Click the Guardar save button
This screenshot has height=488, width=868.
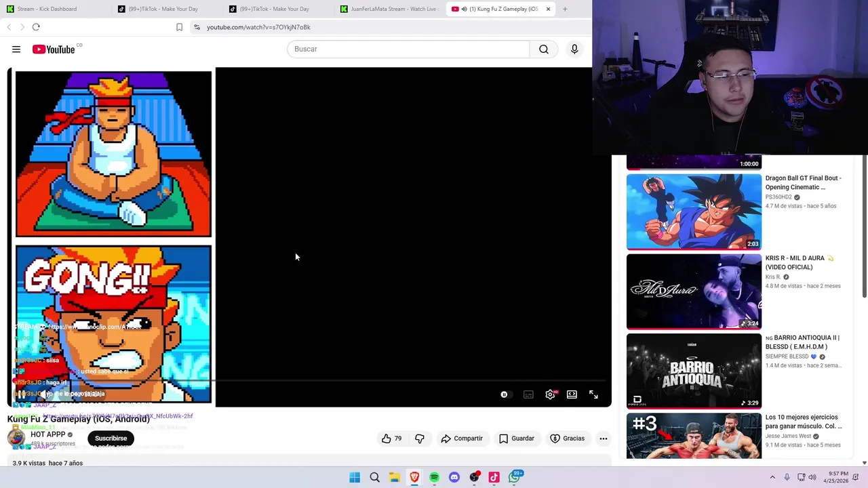(x=517, y=439)
